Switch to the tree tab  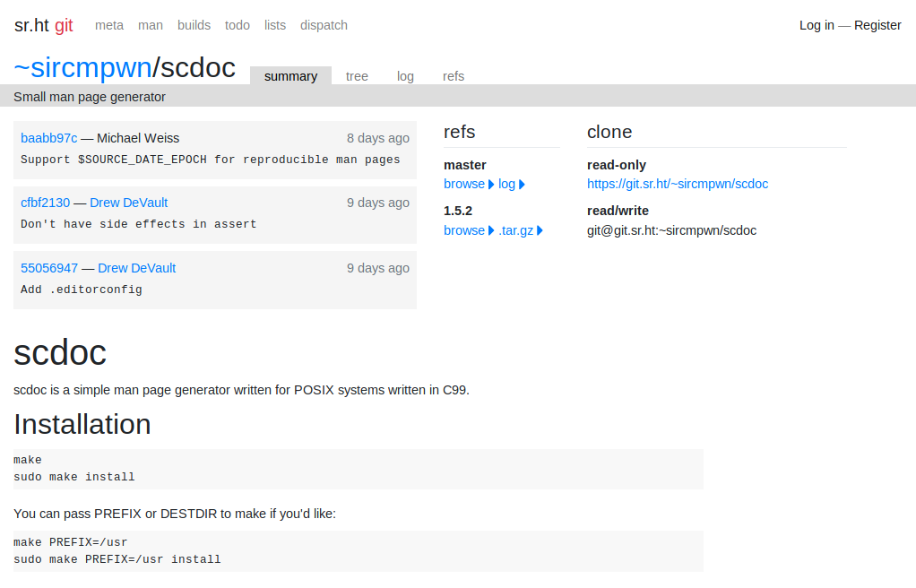357,76
